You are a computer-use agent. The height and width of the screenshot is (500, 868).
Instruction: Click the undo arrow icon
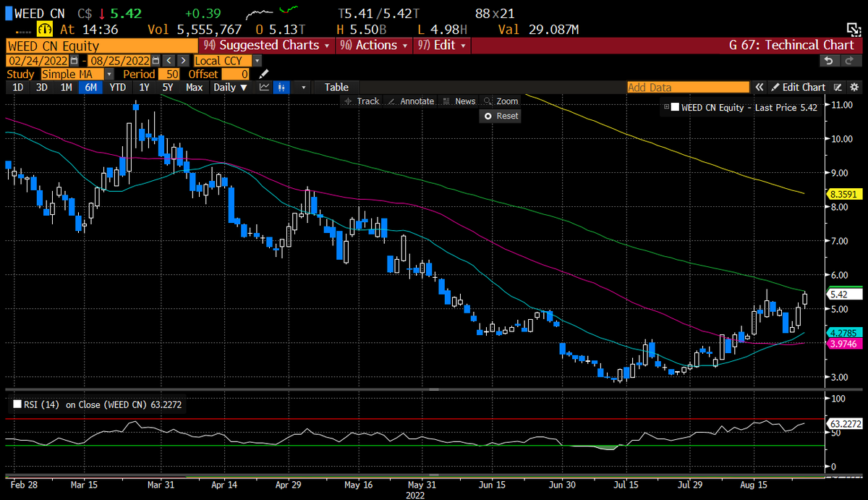(x=829, y=61)
